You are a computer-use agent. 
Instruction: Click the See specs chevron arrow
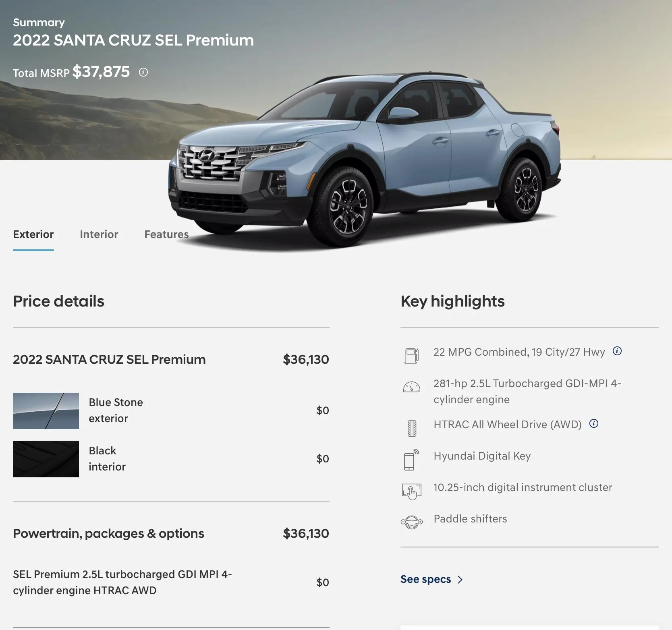tap(460, 580)
